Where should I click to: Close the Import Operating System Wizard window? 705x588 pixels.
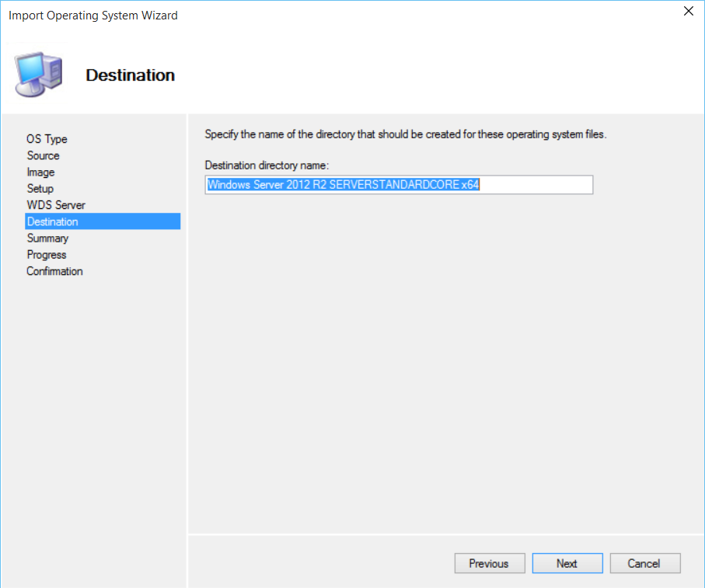688,12
